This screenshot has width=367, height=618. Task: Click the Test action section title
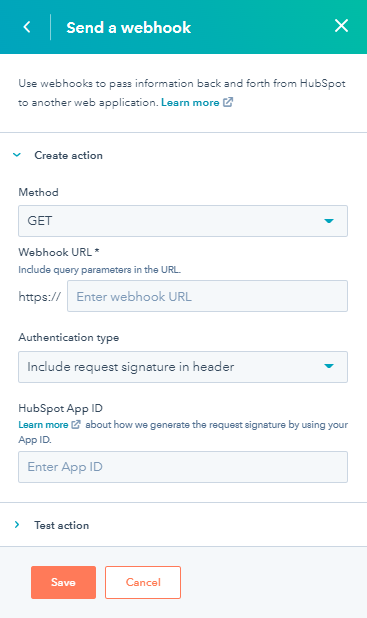[61, 525]
